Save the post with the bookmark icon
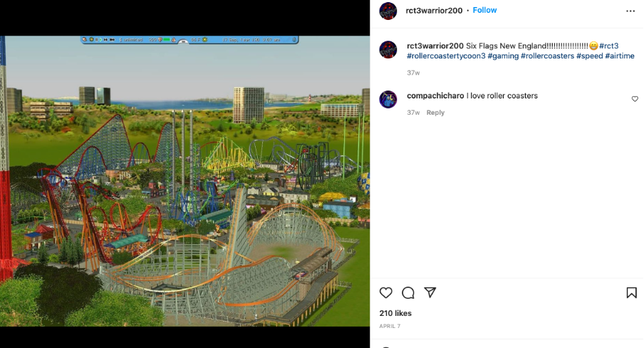Screen dimensions: 644x348 (x=631, y=292)
